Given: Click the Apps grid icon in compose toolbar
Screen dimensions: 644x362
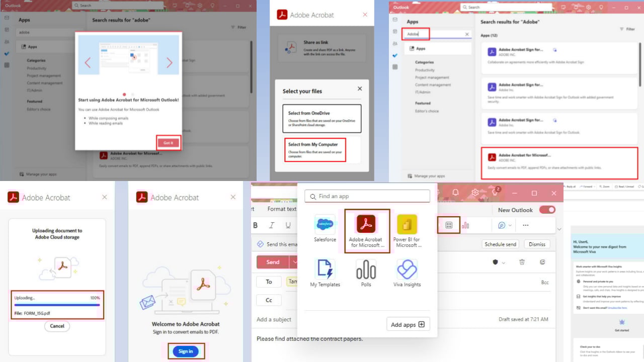Looking at the screenshot, I should click(449, 225).
